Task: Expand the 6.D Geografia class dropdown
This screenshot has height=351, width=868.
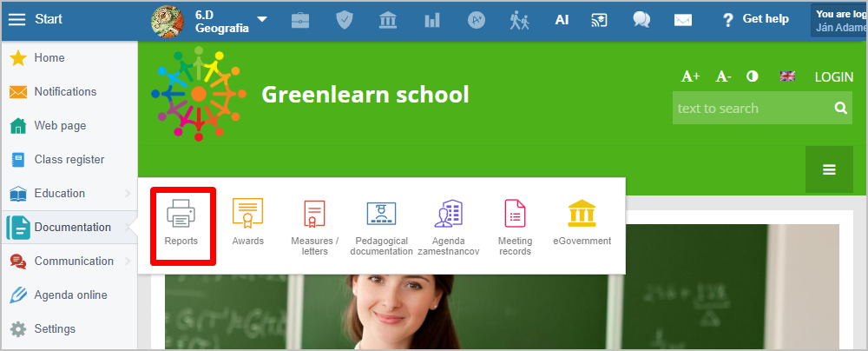Action: point(261,20)
